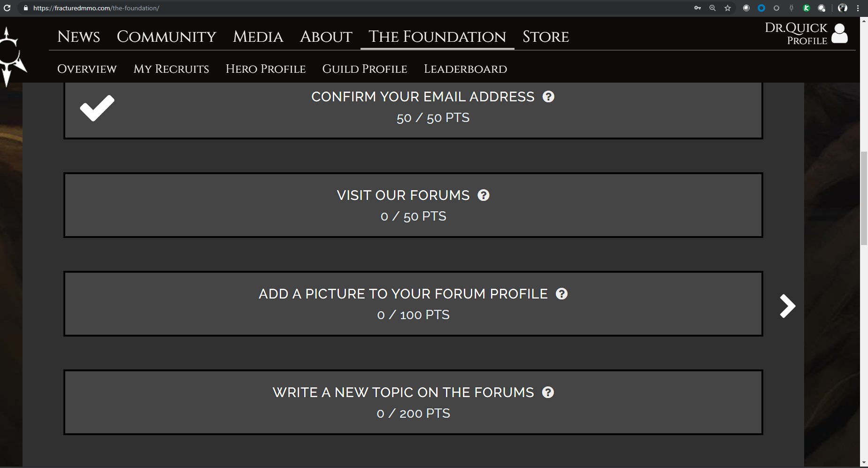Bookmark page with the star icon
The height and width of the screenshot is (468, 868).
click(728, 8)
